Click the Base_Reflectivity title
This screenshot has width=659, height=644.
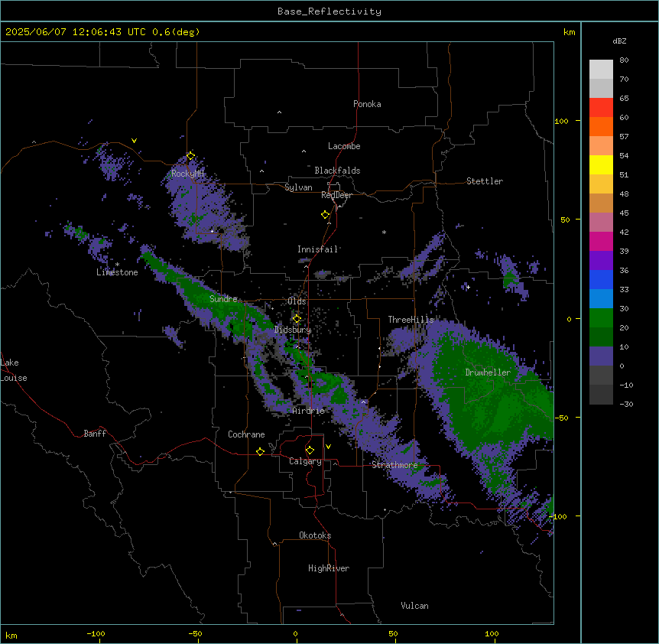329,11
